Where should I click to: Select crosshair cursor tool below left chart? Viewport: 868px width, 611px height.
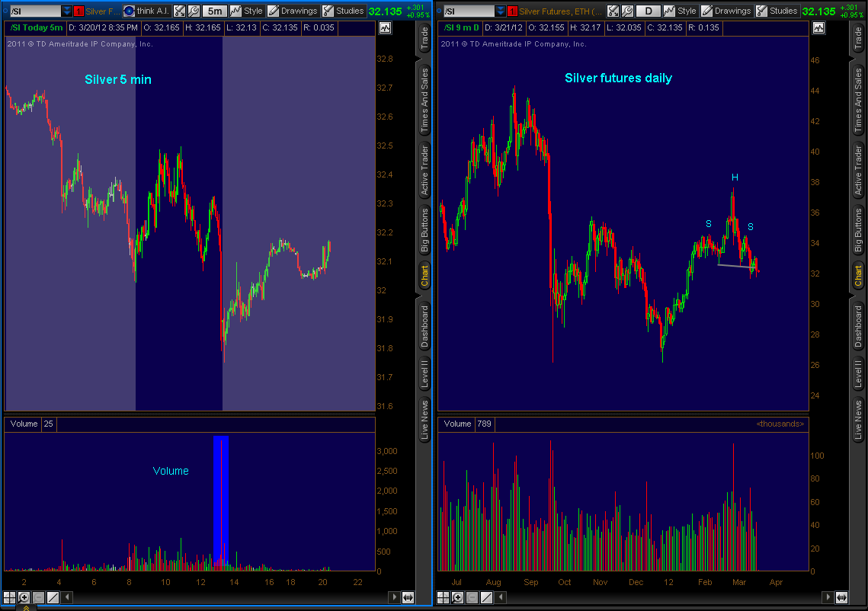coord(9,597)
